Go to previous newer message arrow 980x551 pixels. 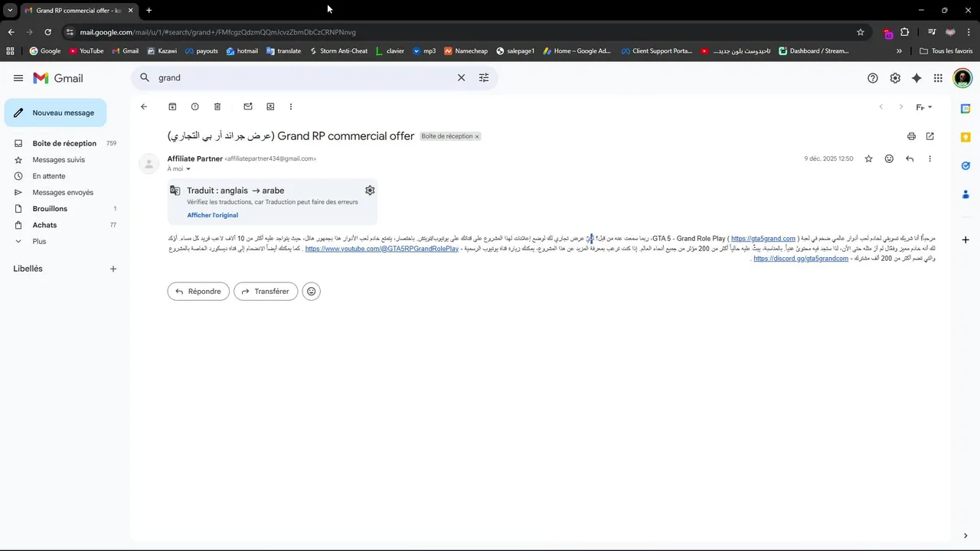880,107
